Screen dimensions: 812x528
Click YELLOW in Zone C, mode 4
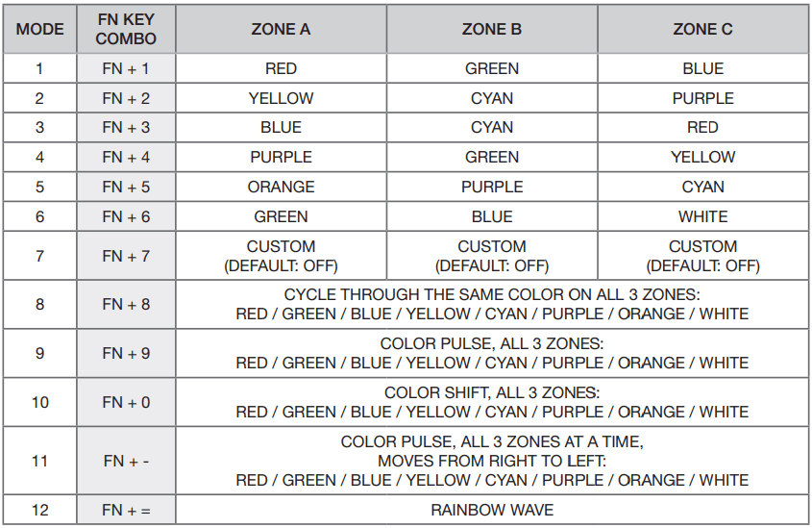tap(702, 157)
